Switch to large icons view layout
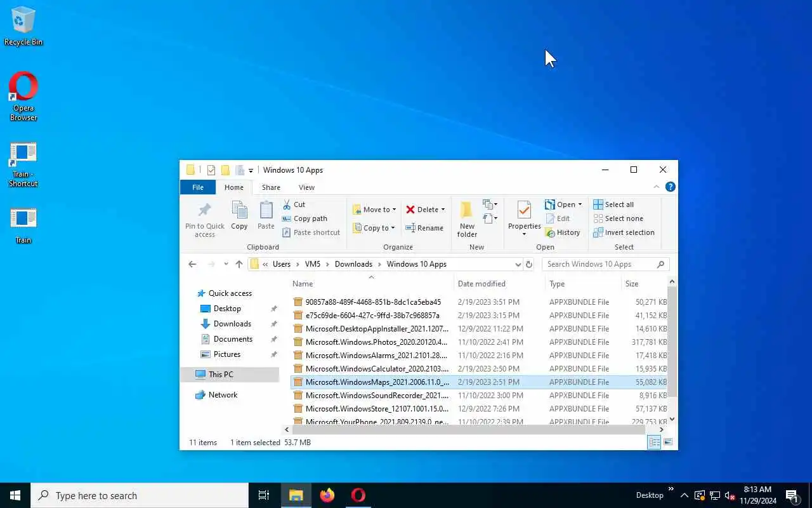The width and height of the screenshot is (812, 508). click(x=667, y=442)
